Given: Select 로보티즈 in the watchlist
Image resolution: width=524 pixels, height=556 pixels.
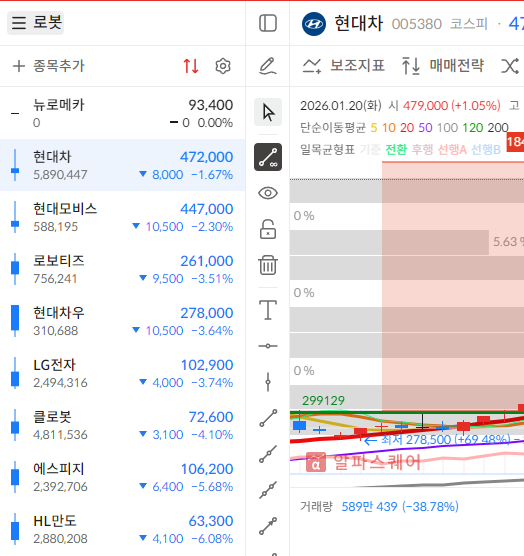Looking at the screenshot, I should [x=123, y=269].
